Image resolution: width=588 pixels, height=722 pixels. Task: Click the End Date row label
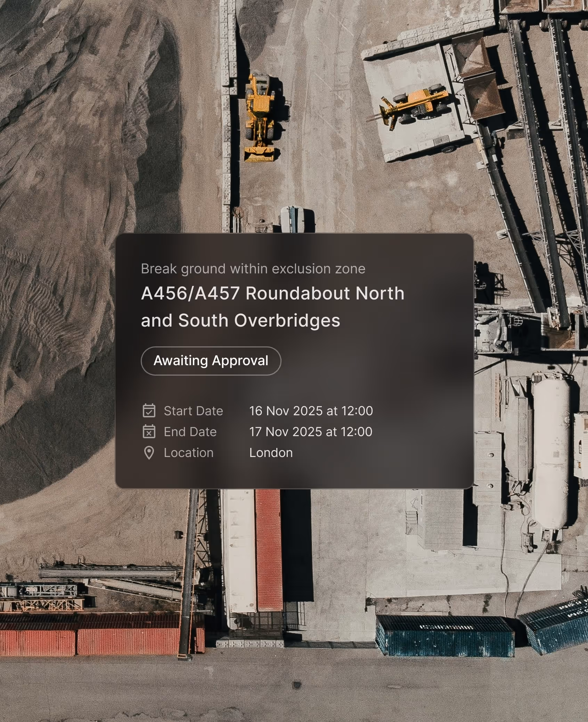coord(190,432)
